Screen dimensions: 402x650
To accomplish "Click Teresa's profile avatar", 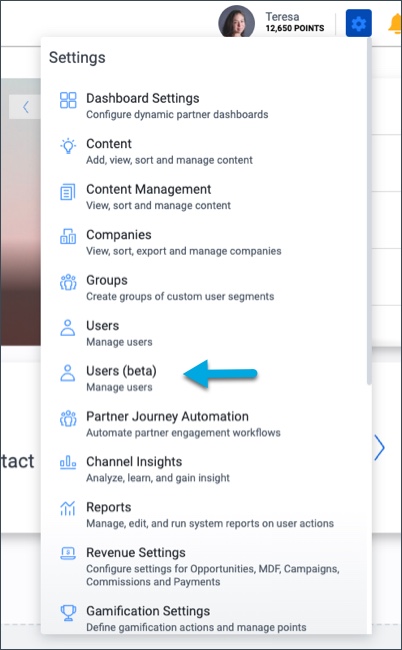I will click(237, 22).
